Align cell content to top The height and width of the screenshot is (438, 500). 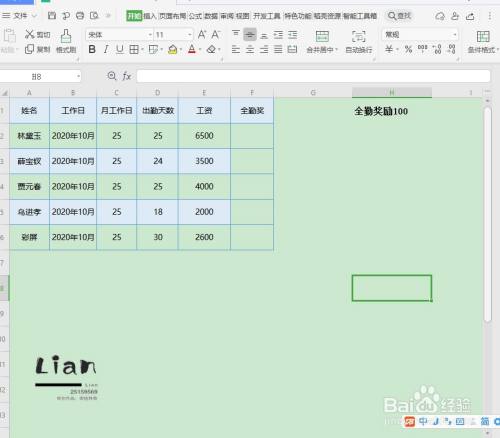236,34
